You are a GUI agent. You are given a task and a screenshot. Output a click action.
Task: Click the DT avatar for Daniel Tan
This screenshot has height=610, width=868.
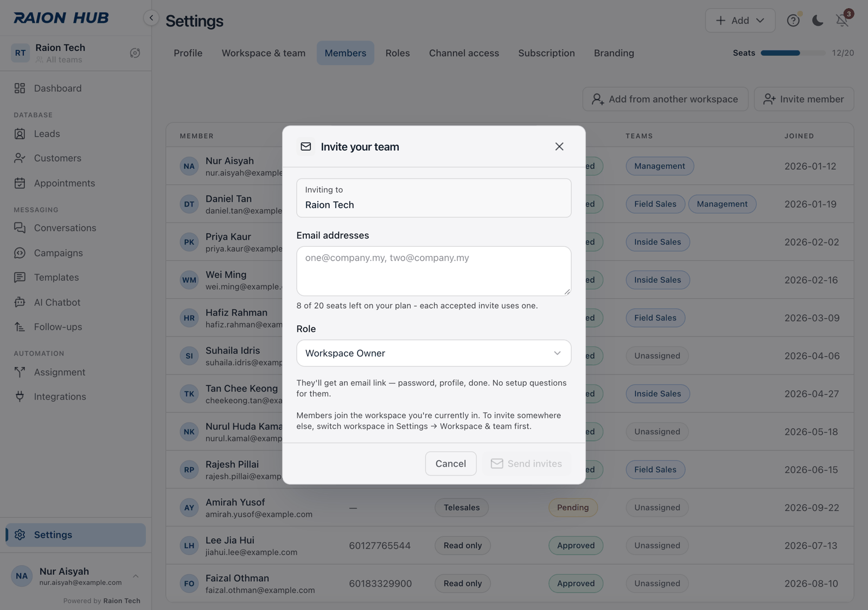[x=189, y=204]
